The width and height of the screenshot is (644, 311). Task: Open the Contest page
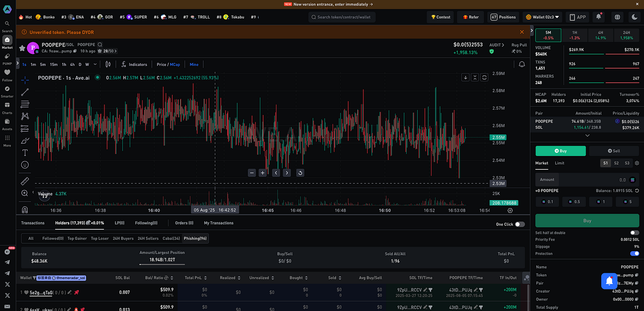click(x=441, y=17)
